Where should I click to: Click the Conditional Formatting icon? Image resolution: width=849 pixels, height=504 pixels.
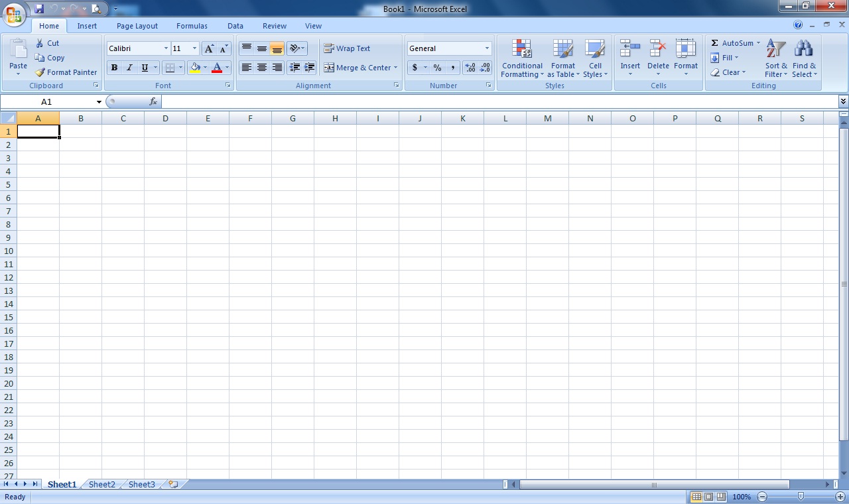tap(522, 48)
